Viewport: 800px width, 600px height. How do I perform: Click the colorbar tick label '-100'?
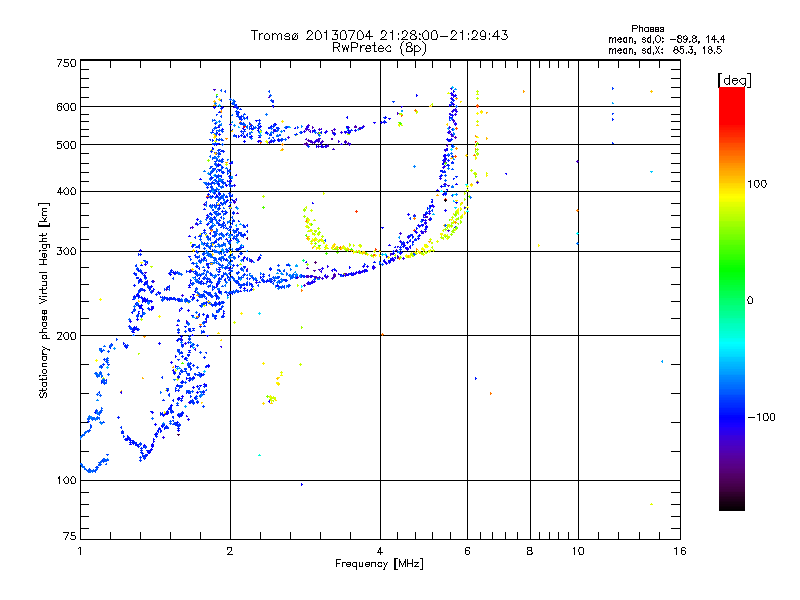click(761, 417)
